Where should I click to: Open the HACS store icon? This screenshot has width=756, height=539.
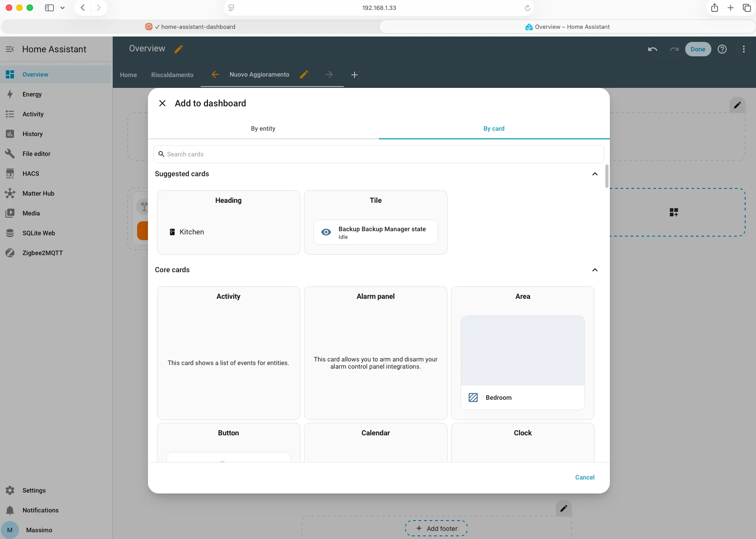pyautogui.click(x=10, y=174)
